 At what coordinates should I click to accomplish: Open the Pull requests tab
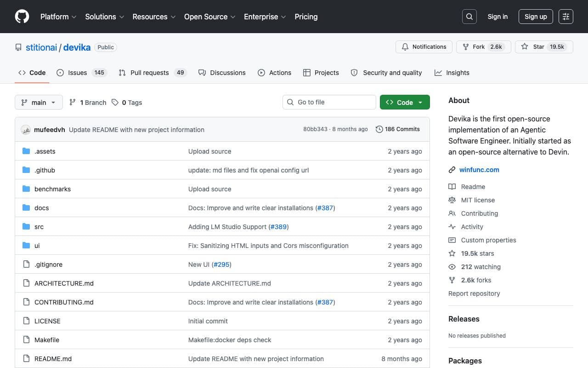coord(153,73)
